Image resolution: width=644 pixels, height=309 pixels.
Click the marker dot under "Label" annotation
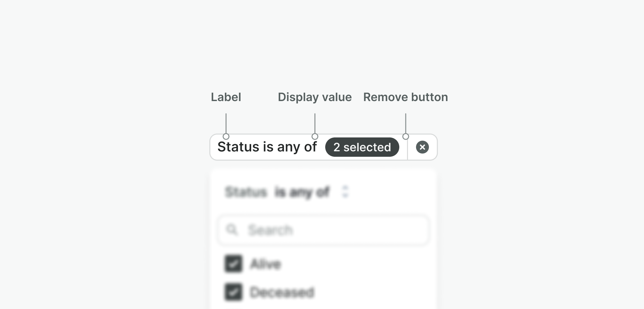coord(226,136)
